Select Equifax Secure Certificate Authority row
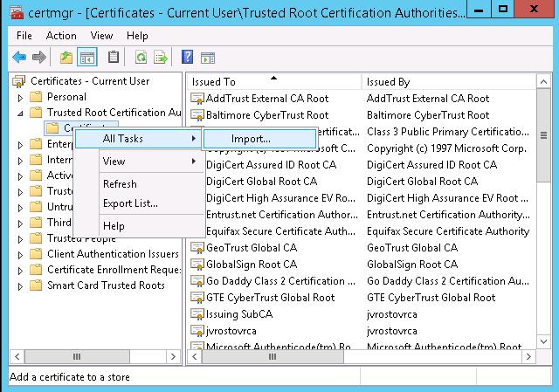Screen dimensions: 559x392 [x=360, y=231]
